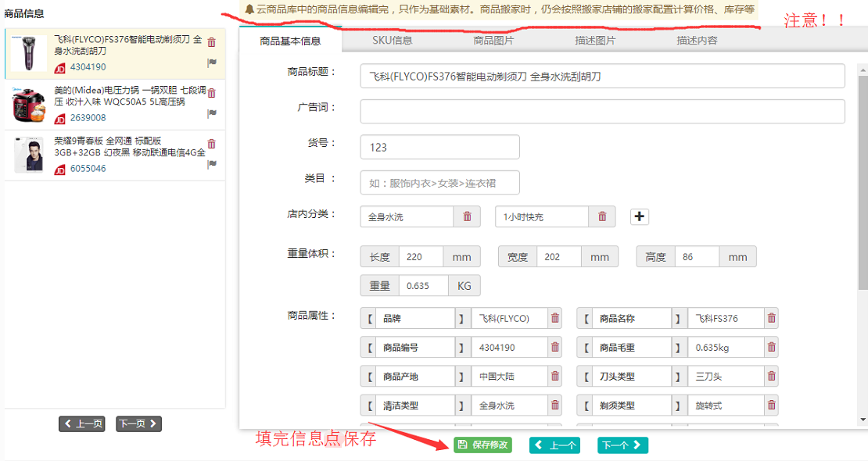Click the 类目 category input field
The height and width of the screenshot is (461, 868).
(x=439, y=183)
